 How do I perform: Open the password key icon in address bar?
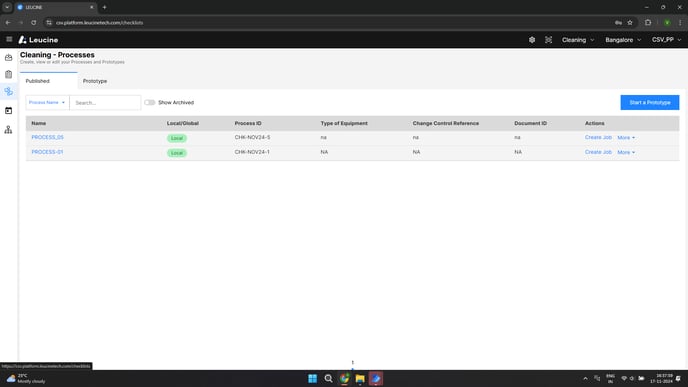pyautogui.click(x=618, y=22)
